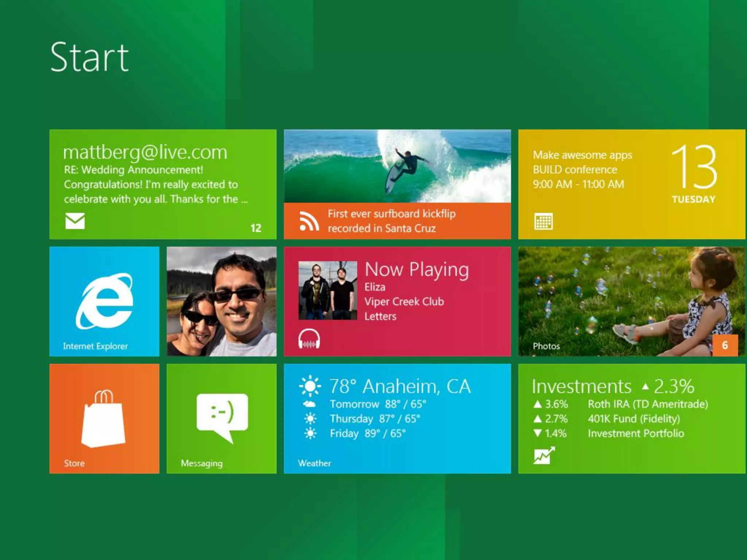747x560 pixels.
Task: Click the sun icon beside 78° Anaheim
Action: coord(310,386)
